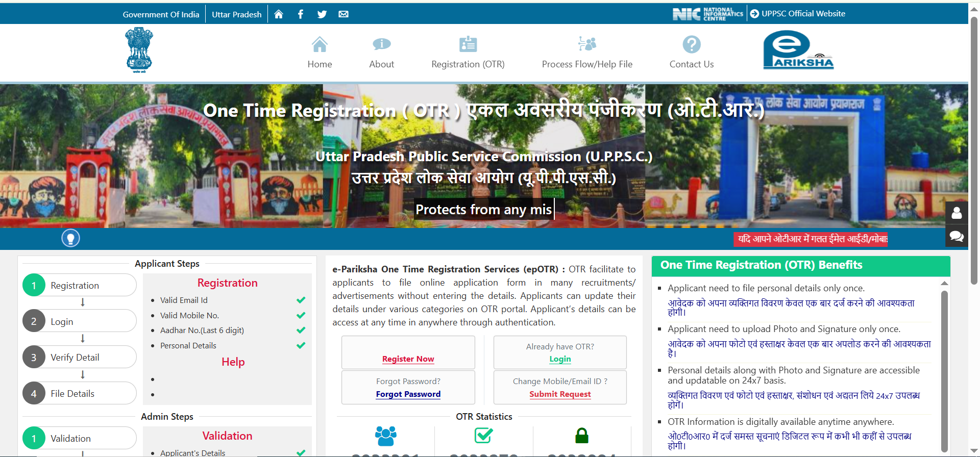Click the Government of India emblem logo
The image size is (980, 457).
(139, 50)
